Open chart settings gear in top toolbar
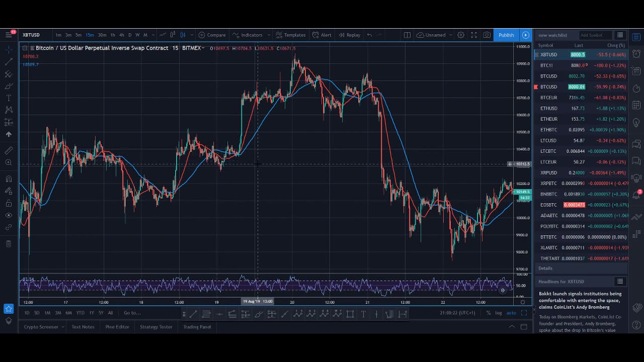 pos(460,35)
